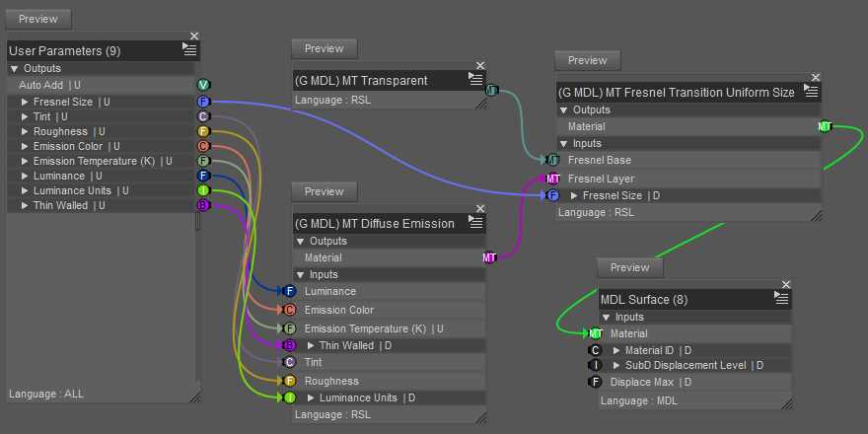Click the Emission Color C input port on Diffuse Emission
868x434 pixels.
[x=289, y=310]
